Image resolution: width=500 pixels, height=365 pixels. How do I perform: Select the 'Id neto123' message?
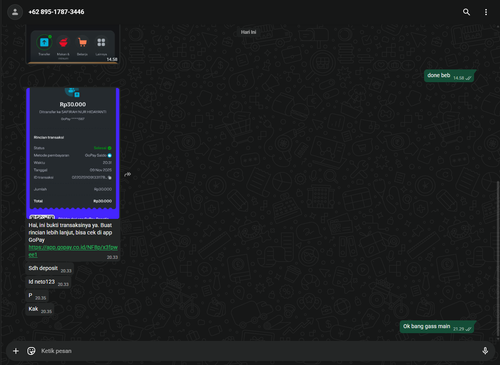(48, 282)
